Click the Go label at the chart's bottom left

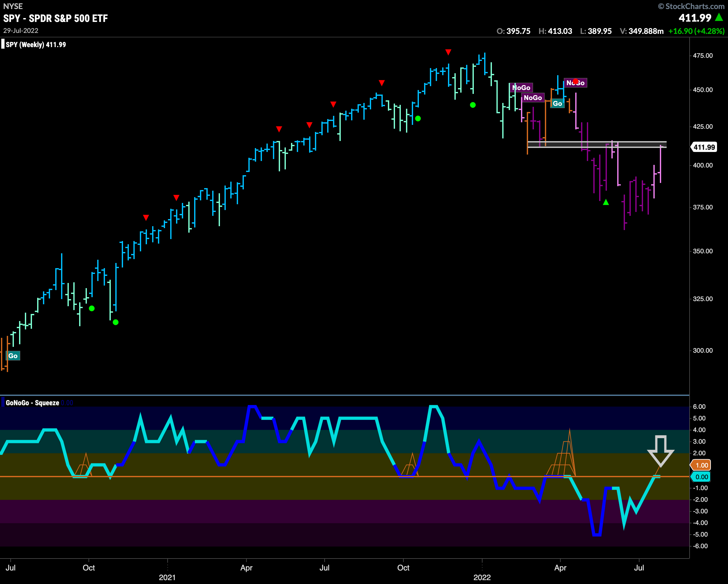(x=13, y=356)
